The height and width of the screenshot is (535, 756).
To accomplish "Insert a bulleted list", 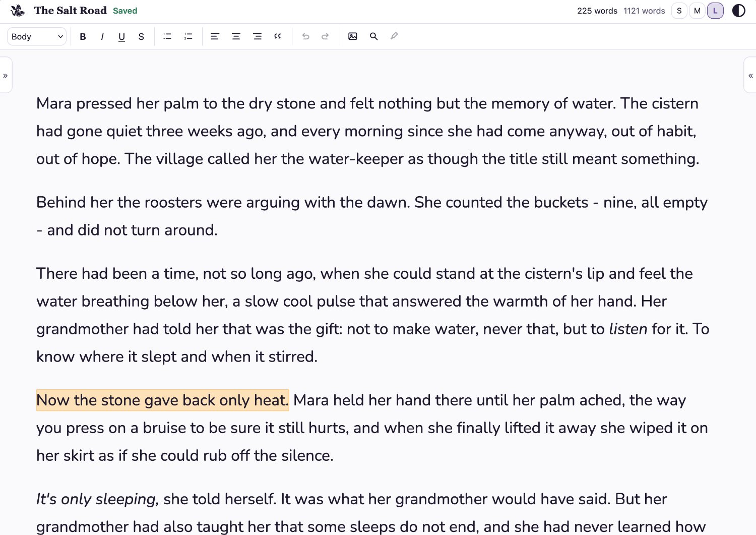I will pyautogui.click(x=167, y=36).
